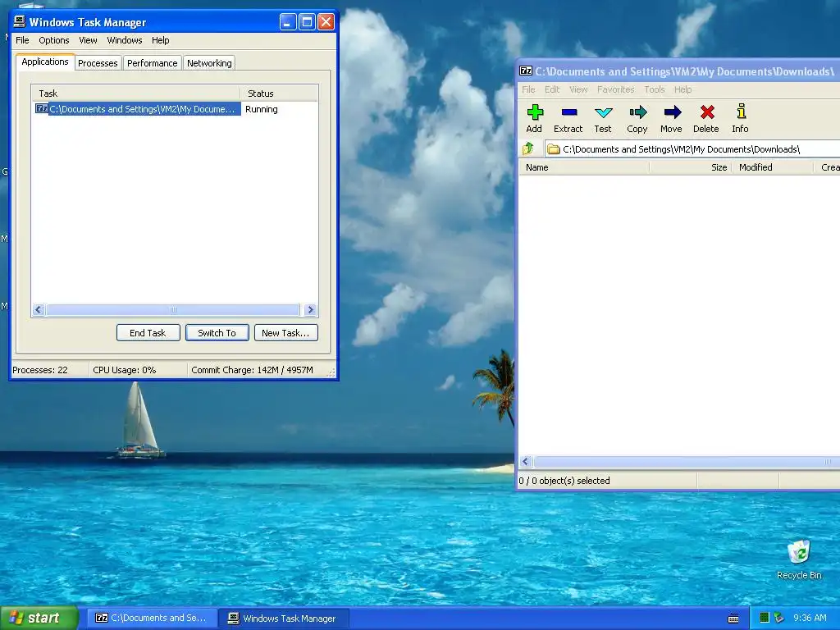Viewport: 840px width, 630px height.
Task: Click the Add icon in 7-Zip toolbar
Action: point(535,112)
